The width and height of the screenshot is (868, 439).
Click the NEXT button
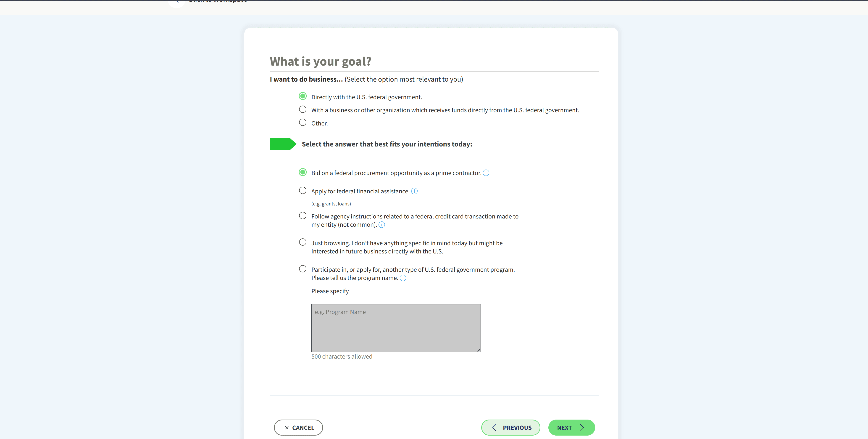tap(571, 428)
